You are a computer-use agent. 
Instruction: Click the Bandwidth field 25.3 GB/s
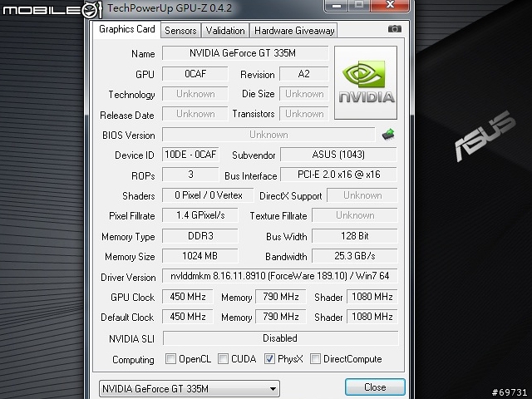(355, 256)
